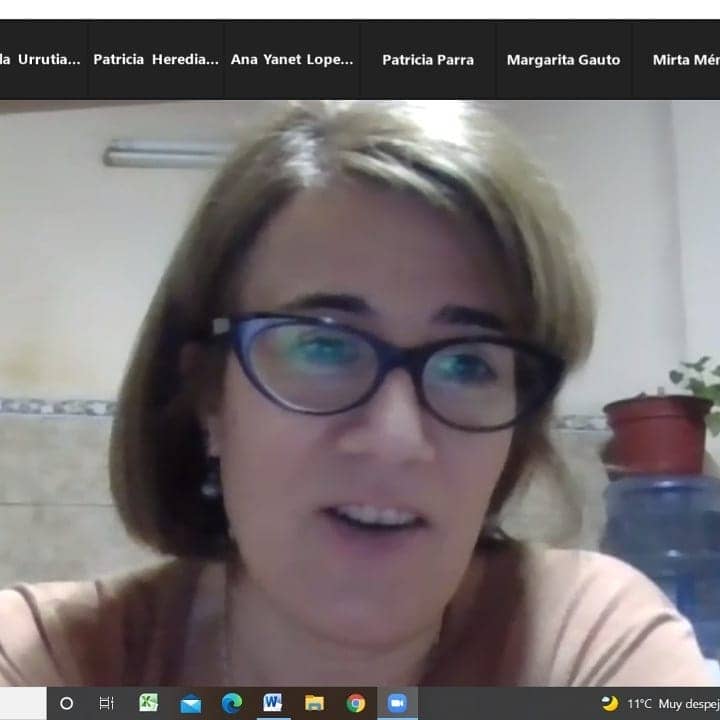Screen dimensions: 720x720
Task: Select the Mirta participant tile
Action: tap(680, 60)
